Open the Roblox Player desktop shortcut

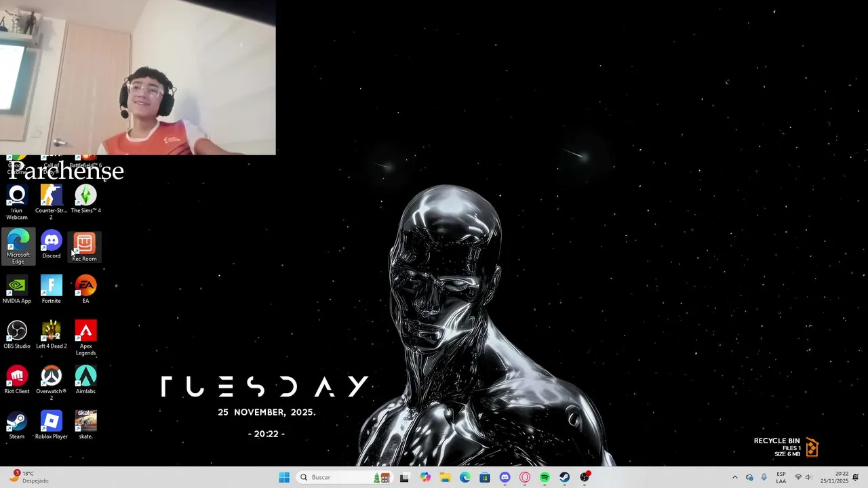51,425
